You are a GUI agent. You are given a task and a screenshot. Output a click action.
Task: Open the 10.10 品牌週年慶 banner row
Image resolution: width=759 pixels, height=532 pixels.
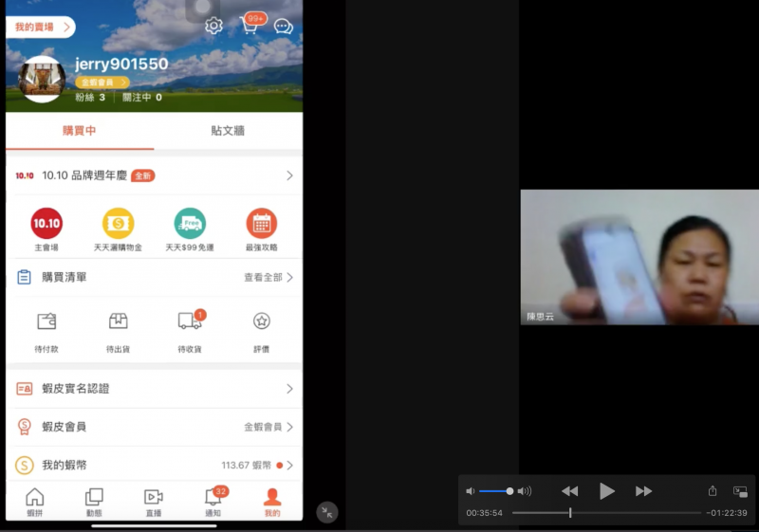click(x=154, y=175)
